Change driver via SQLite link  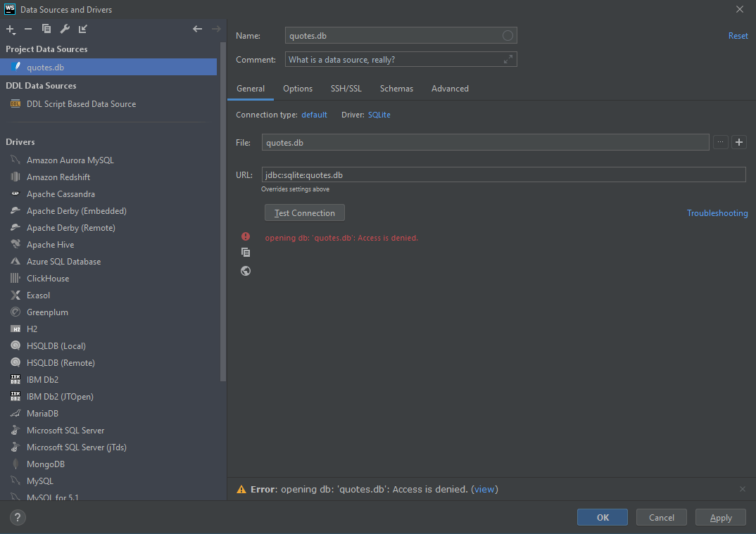pyautogui.click(x=379, y=115)
